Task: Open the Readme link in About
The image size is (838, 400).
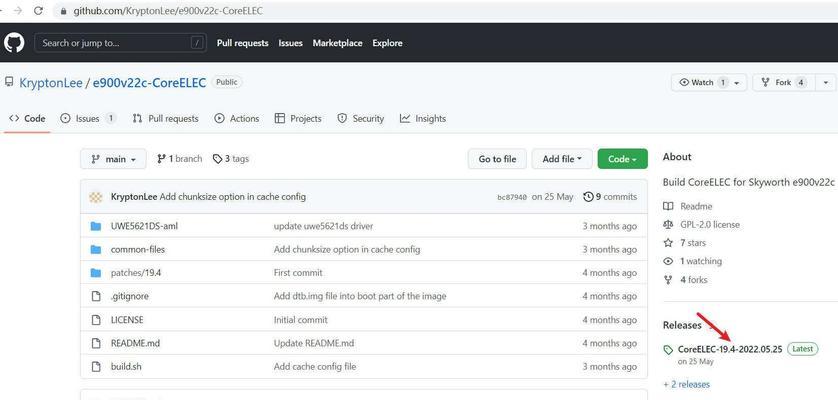Action: pos(688,206)
